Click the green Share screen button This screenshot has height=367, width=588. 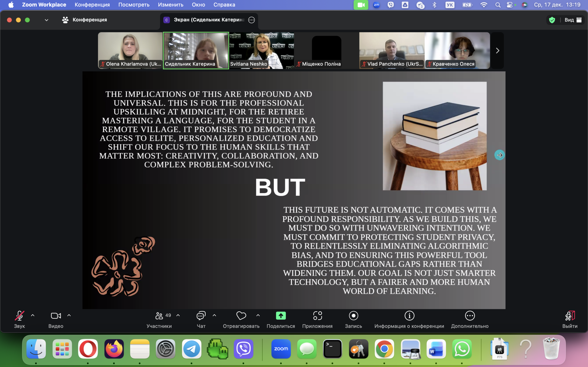click(x=281, y=316)
